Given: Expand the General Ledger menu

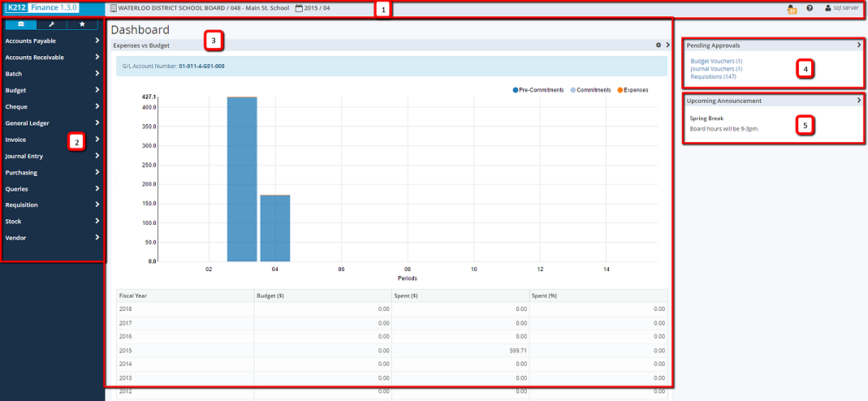Looking at the screenshot, I should [x=52, y=123].
